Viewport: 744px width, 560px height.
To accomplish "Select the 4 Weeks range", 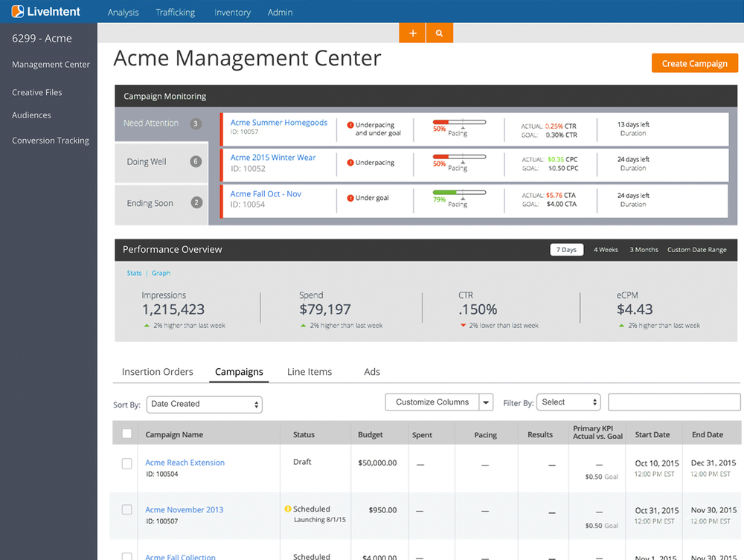I will [x=606, y=249].
